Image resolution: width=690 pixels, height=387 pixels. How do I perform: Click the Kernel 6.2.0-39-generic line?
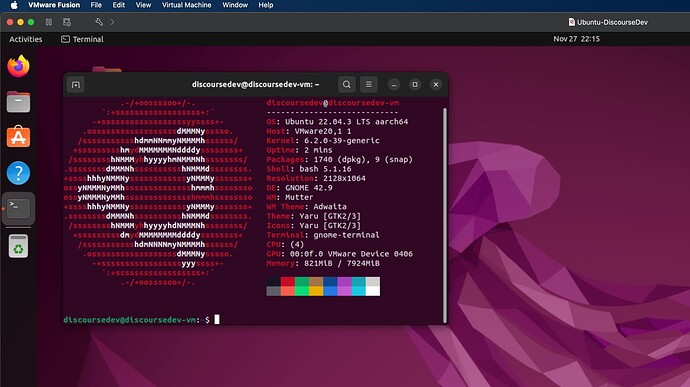(323, 140)
